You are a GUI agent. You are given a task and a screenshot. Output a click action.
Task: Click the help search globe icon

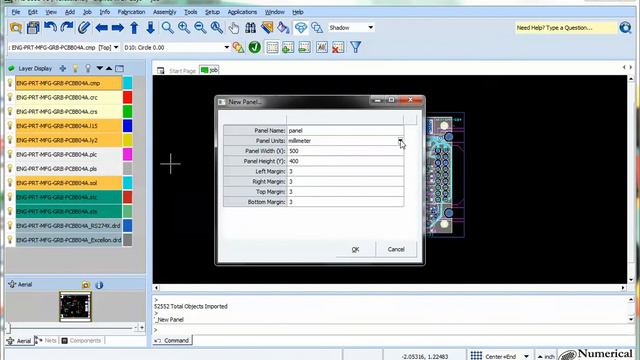625,28
